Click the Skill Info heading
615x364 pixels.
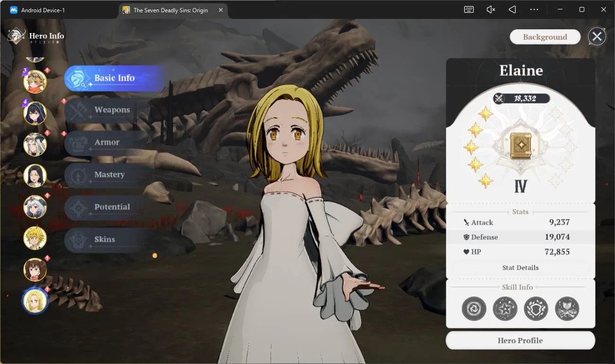coord(518,287)
